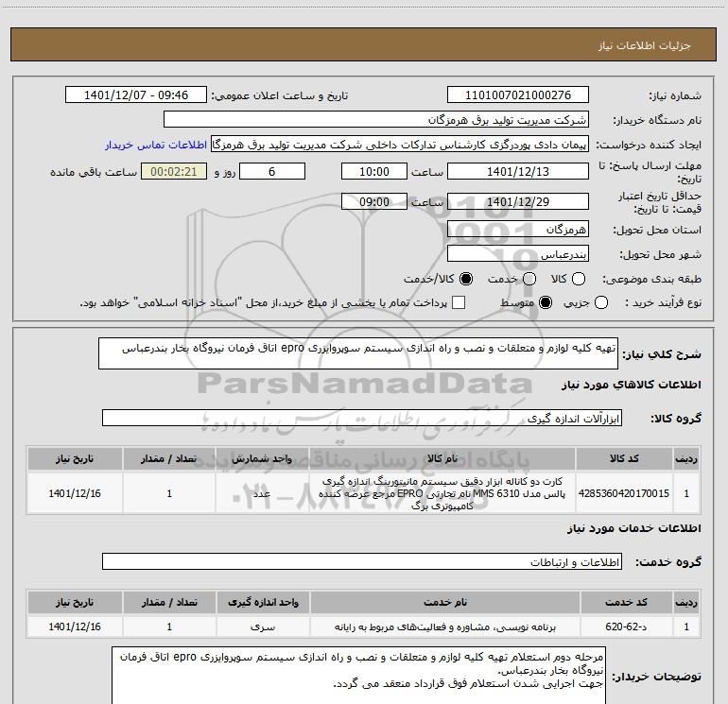The image size is (728, 704).
Task: Select the خدمت radio button
Action: [x=529, y=279]
